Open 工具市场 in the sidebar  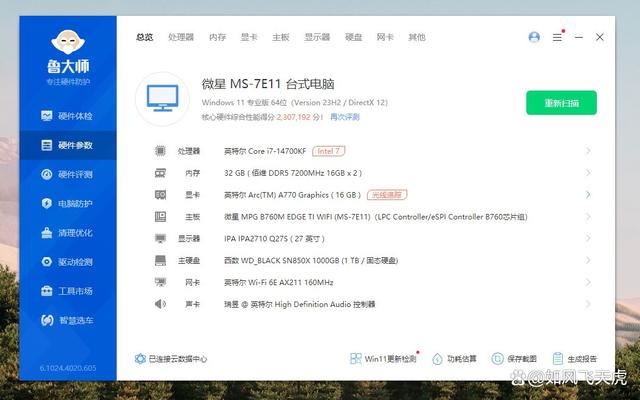coord(67,291)
